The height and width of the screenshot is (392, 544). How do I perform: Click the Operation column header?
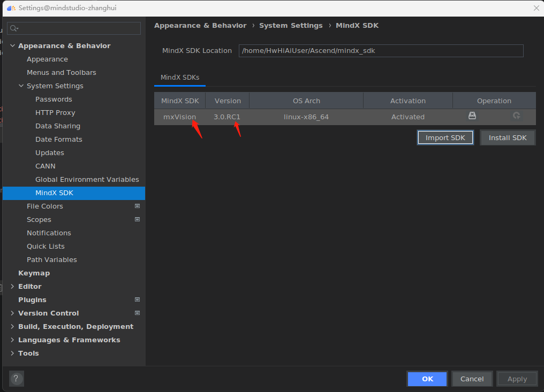(x=494, y=101)
